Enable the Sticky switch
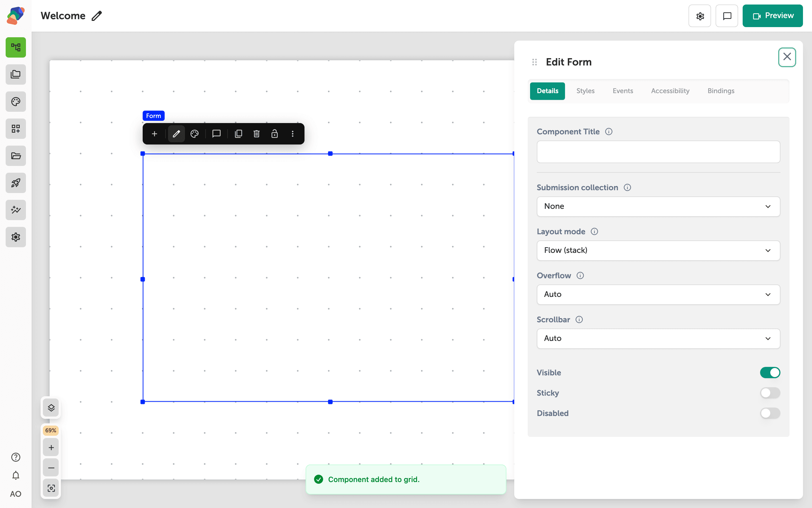Viewport: 812px width, 508px height. tap(770, 393)
